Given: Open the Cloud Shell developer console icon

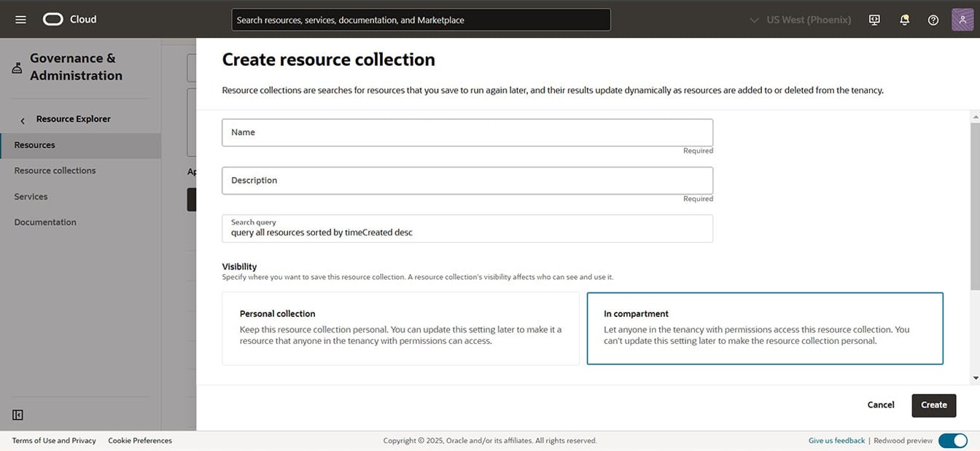Looking at the screenshot, I should click(874, 20).
